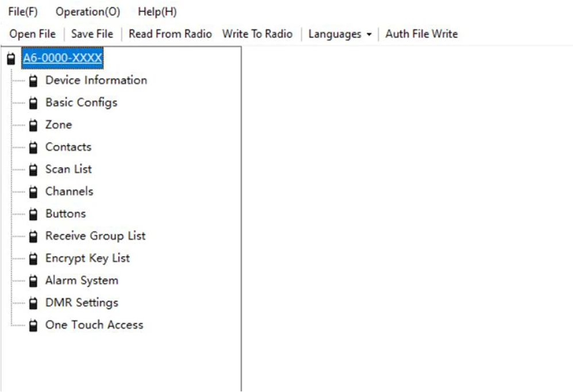Click the radio icon next to DMR Settings
This screenshot has width=573, height=392.
coord(33,303)
